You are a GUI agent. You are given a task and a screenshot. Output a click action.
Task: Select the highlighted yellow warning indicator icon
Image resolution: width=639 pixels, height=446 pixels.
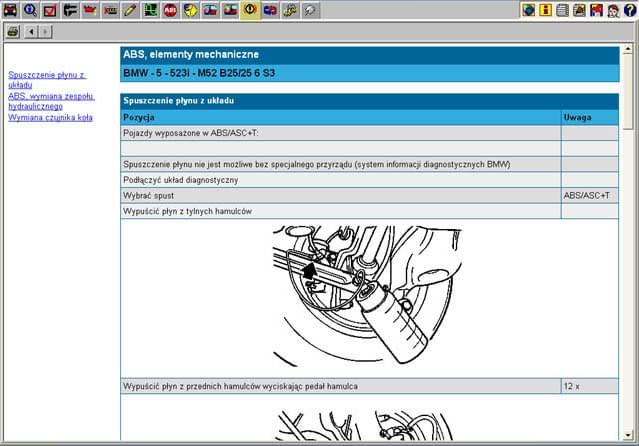(250, 10)
